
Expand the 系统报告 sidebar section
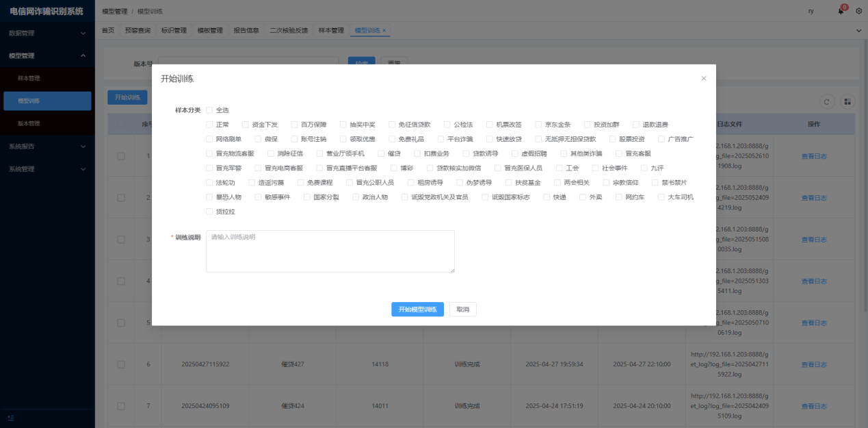47,147
